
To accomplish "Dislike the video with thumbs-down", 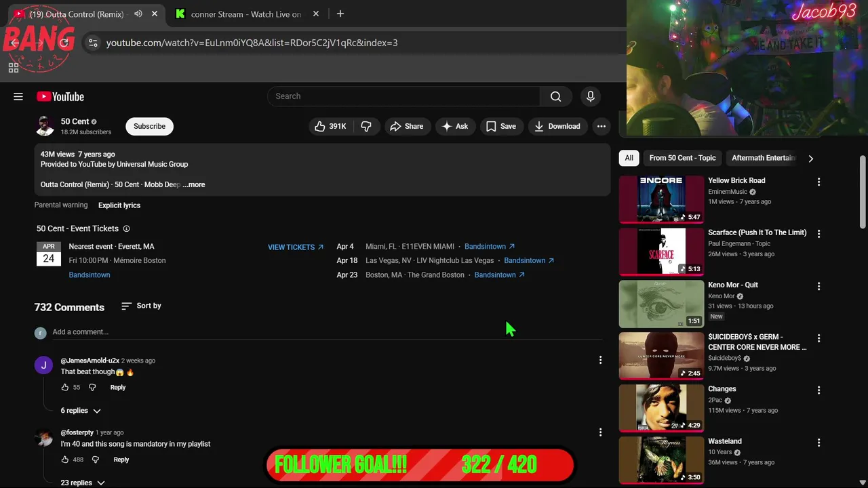I will [x=366, y=126].
